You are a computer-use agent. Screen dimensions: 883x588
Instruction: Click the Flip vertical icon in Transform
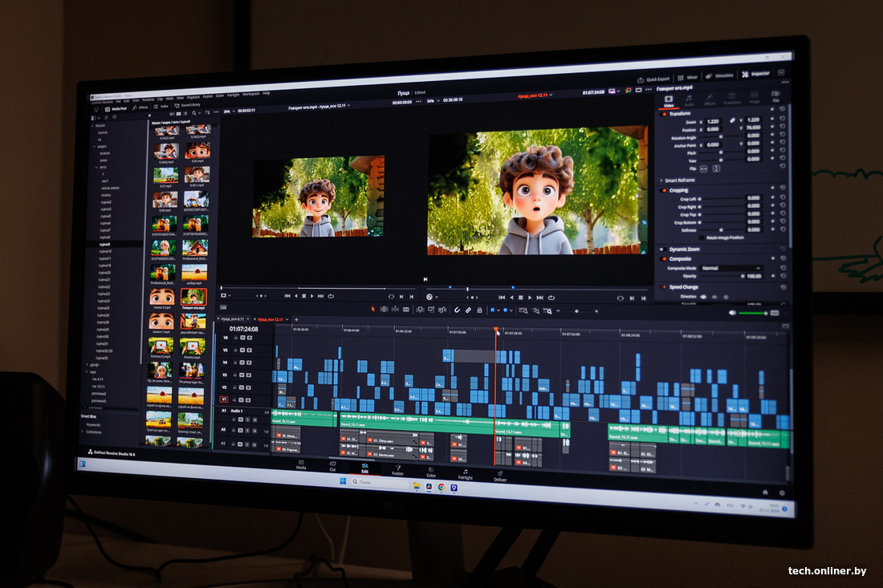point(716,168)
